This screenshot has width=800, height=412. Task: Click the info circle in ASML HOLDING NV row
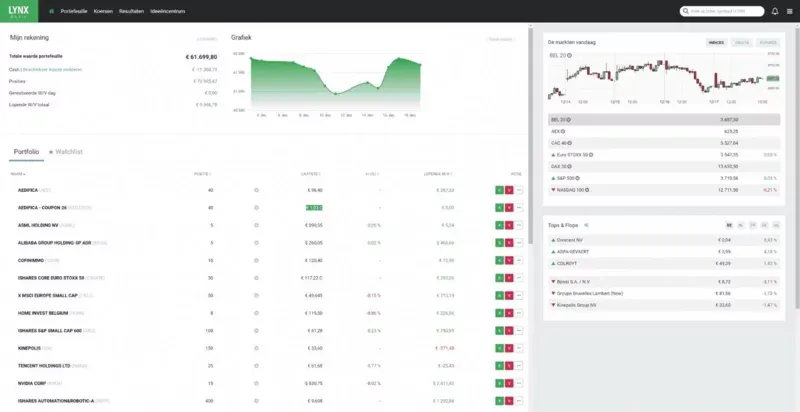point(256,225)
